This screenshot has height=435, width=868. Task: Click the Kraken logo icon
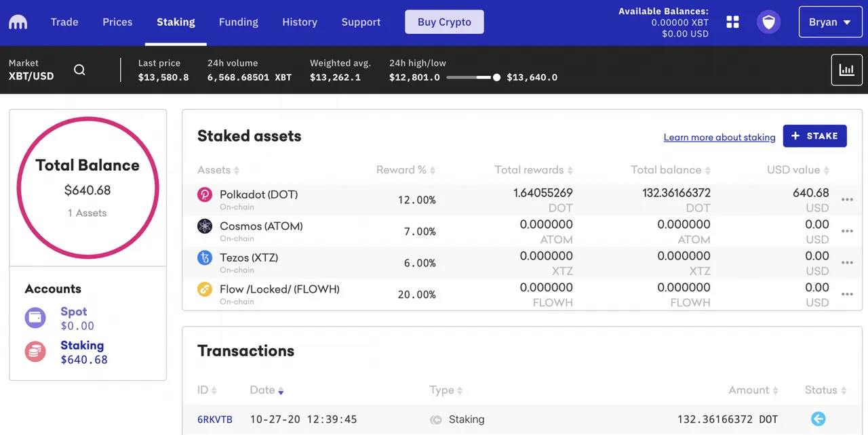pos(18,22)
